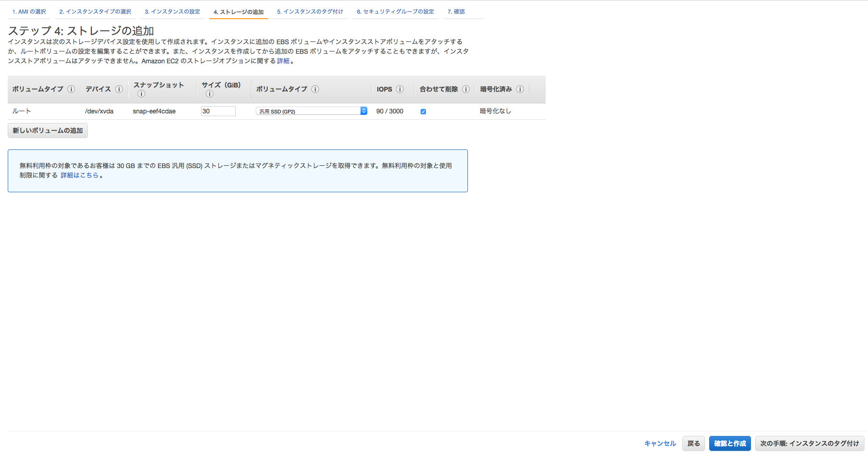This screenshot has width=868, height=456.
Task: Click inside the size value field showing 30
Action: pos(218,111)
